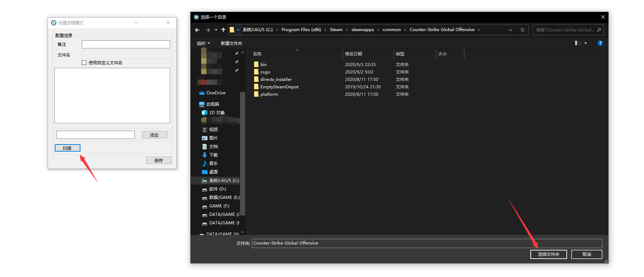The width and height of the screenshot is (644, 277).
Task: Click navigation pane scrollbar
Action: (242, 154)
